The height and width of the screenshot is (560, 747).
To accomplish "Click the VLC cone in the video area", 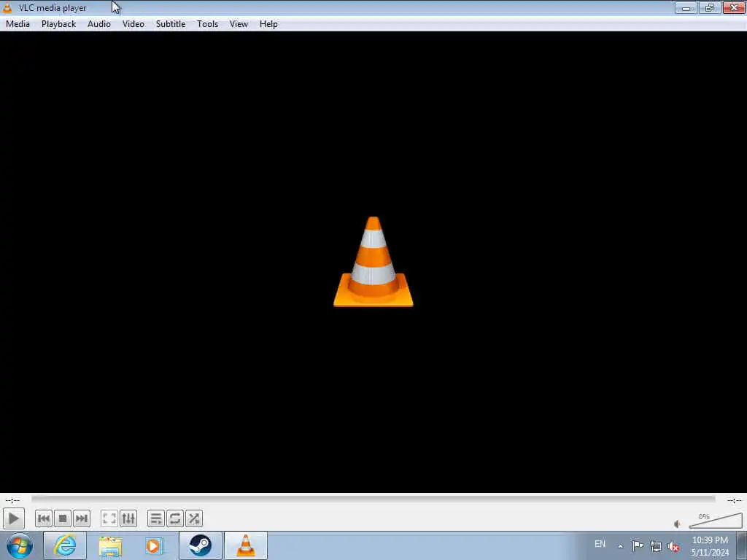I will click(x=373, y=262).
